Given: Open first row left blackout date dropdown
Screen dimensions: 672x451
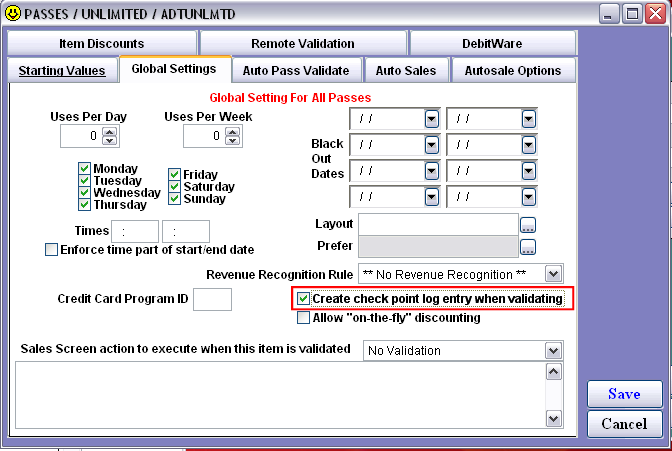Looking at the screenshot, I should click(x=432, y=119).
